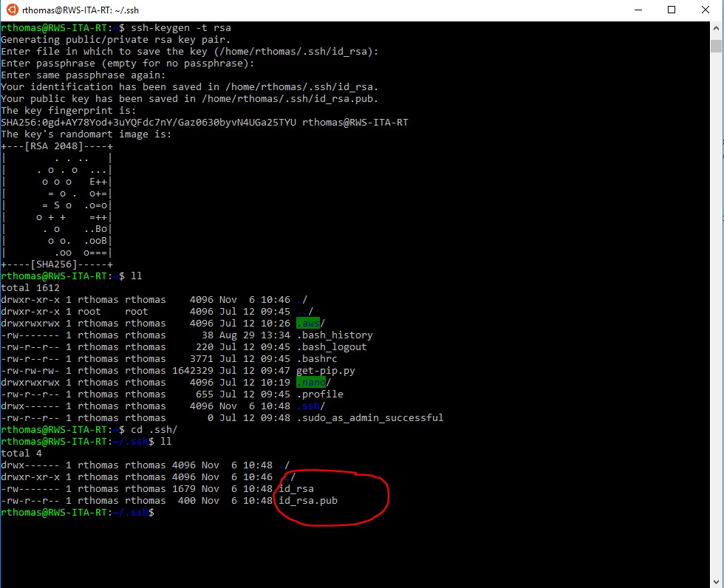Click the .bash_history filename
Image resolution: width=724 pixels, height=588 pixels.
[x=335, y=335]
